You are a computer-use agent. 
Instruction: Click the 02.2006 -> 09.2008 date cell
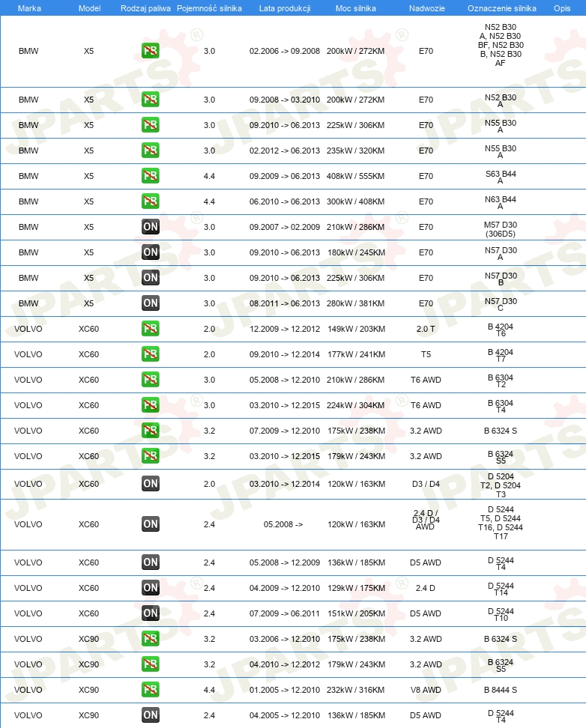(x=285, y=51)
